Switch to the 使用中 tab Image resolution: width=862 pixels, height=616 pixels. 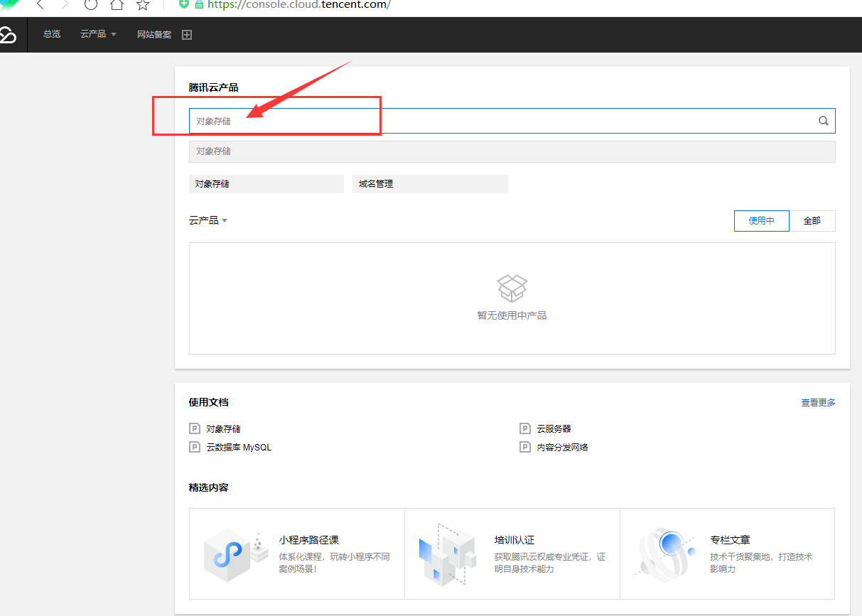click(x=761, y=221)
